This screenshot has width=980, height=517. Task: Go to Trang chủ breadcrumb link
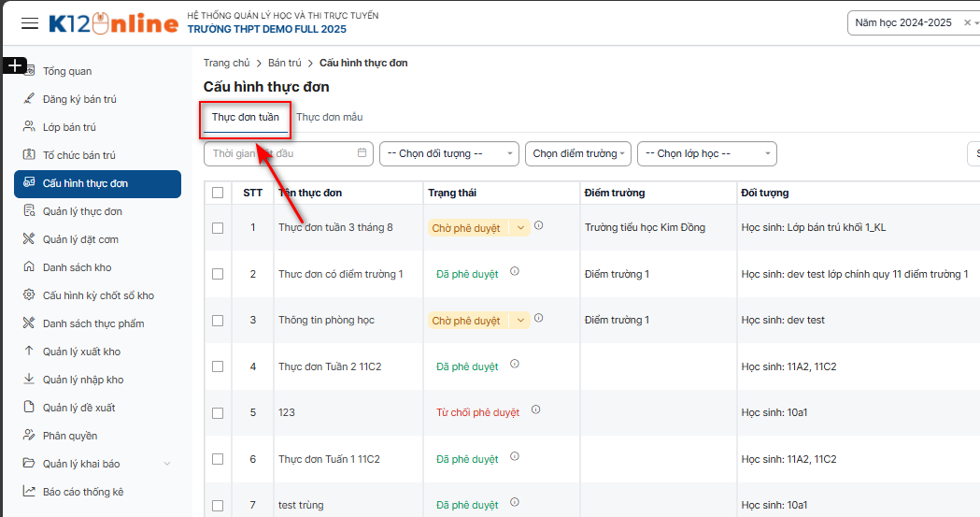[x=227, y=64]
